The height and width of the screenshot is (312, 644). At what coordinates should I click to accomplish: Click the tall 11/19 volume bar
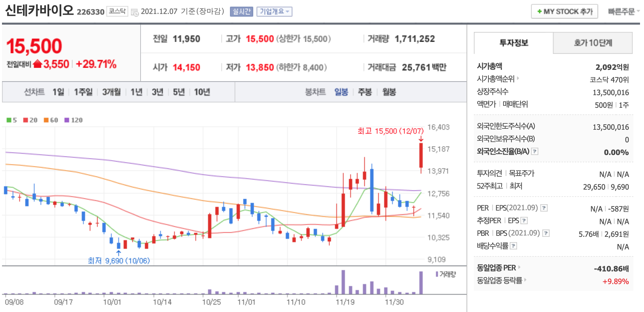pyautogui.click(x=343, y=282)
